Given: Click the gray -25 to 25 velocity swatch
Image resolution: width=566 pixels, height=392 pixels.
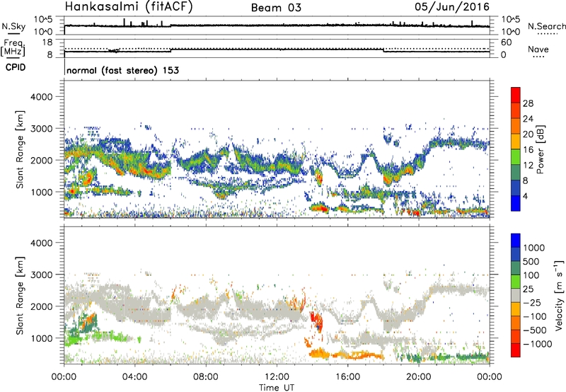Looking at the screenshot, I should pos(516,296).
